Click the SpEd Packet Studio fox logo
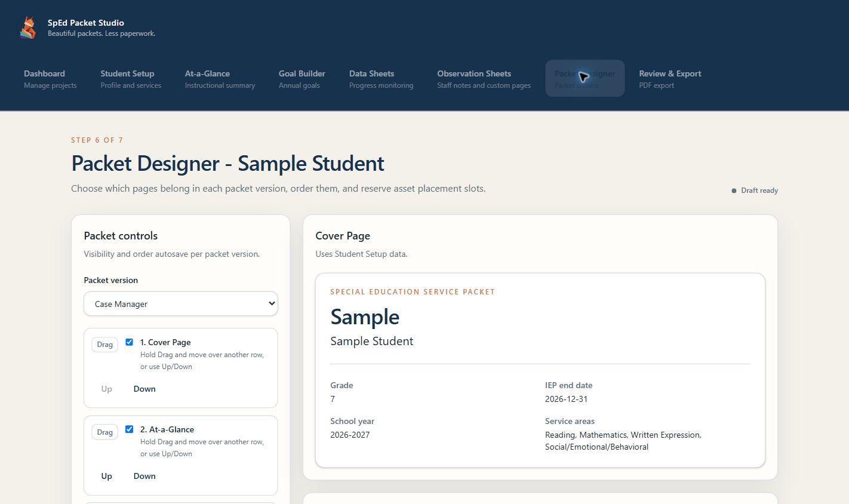This screenshot has width=849, height=504. [27, 27]
